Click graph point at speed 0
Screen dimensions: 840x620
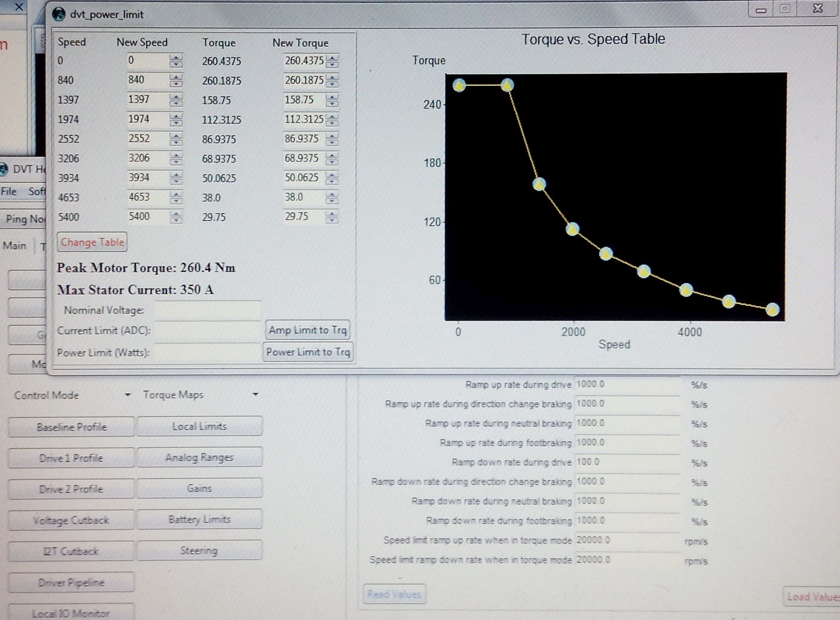[x=459, y=85]
